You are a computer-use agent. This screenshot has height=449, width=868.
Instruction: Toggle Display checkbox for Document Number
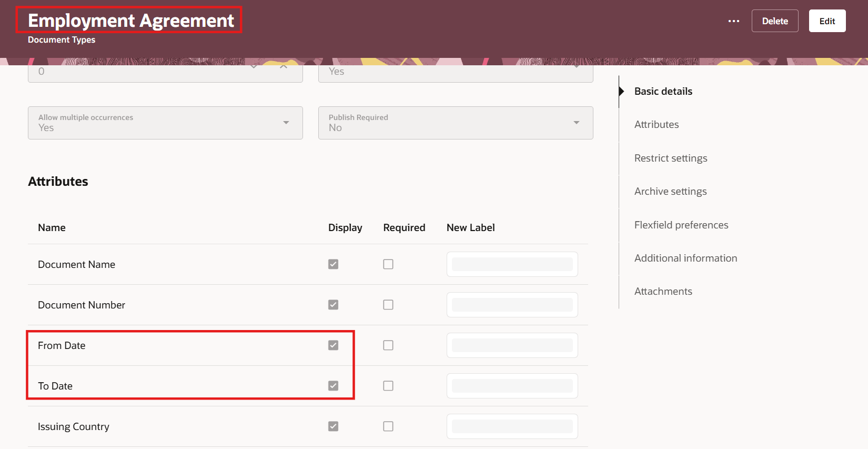coord(333,305)
